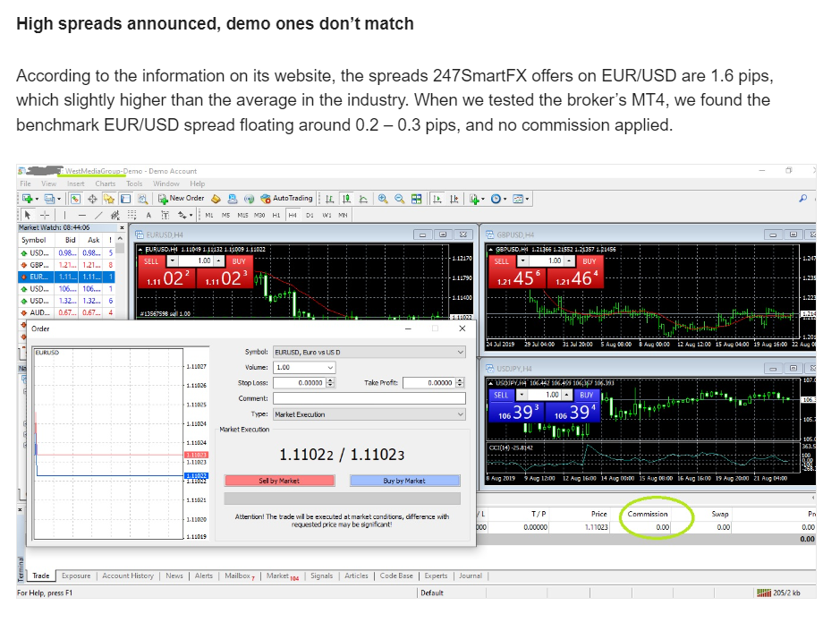Switch timeframe to H1
This screenshot has width=840, height=631.
pyautogui.click(x=276, y=215)
